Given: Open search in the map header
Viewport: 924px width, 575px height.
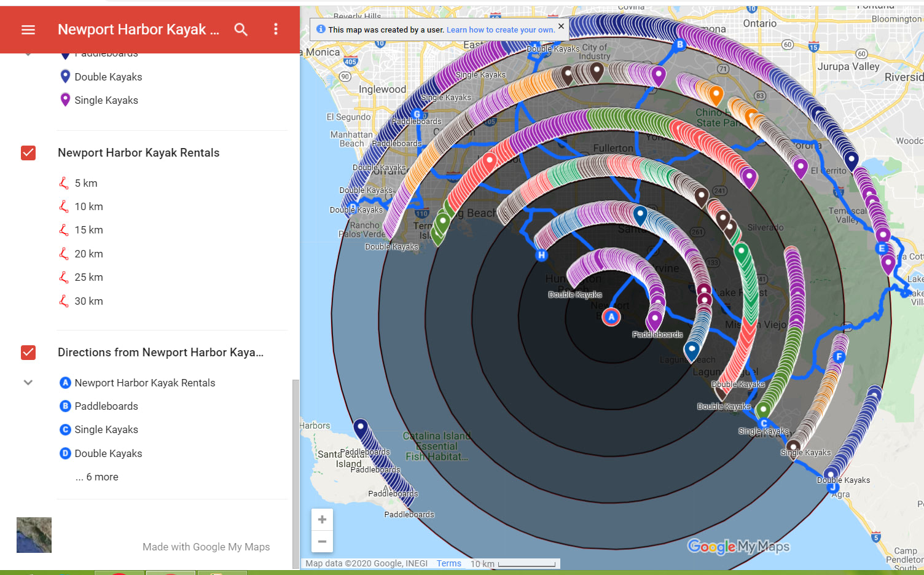Looking at the screenshot, I should 241,29.
